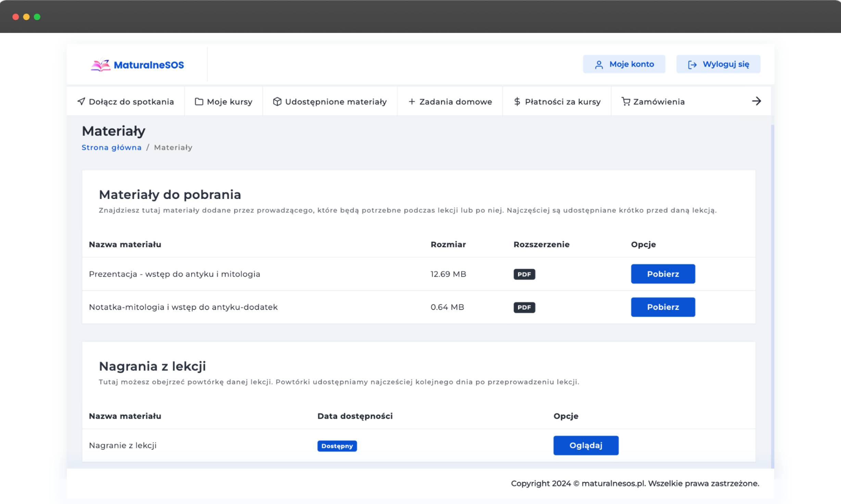Click the Wyloguj się button
The height and width of the screenshot is (504, 841).
coord(718,64)
